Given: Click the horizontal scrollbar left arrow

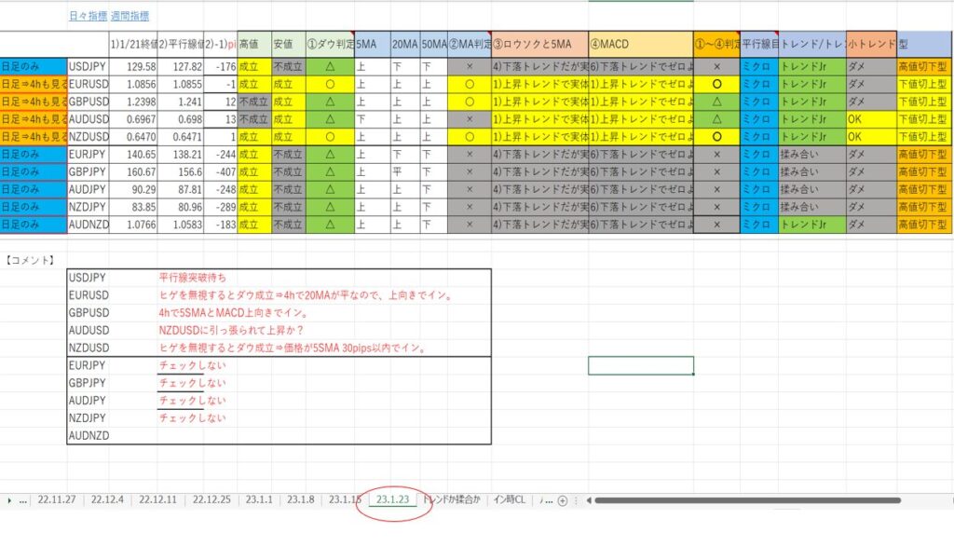Looking at the screenshot, I should 587,500.
